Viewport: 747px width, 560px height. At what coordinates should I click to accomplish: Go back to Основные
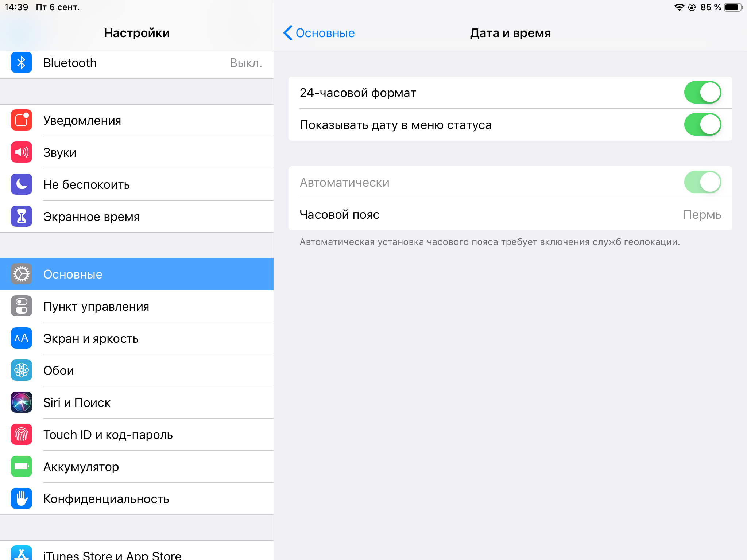coord(319,33)
